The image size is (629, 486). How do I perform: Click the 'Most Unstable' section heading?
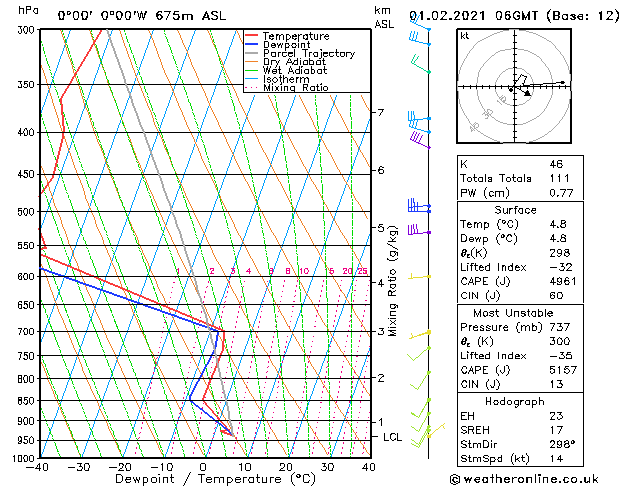coord(513,313)
